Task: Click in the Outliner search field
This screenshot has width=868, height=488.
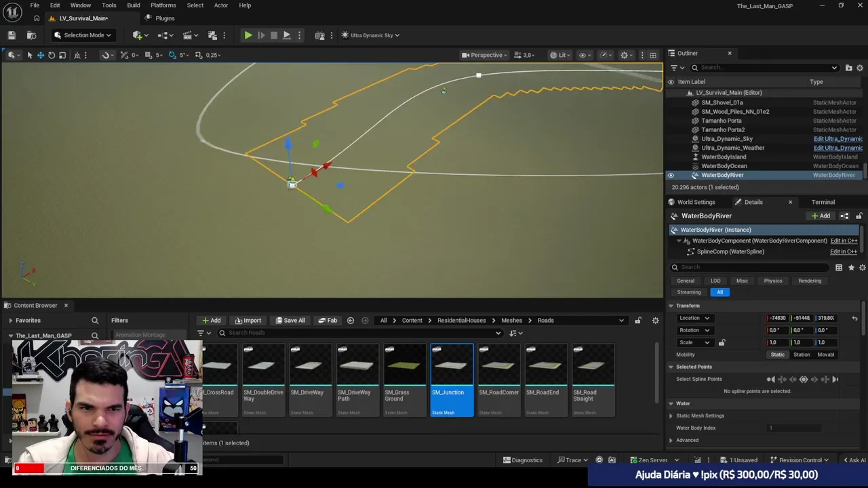Action: [x=764, y=68]
